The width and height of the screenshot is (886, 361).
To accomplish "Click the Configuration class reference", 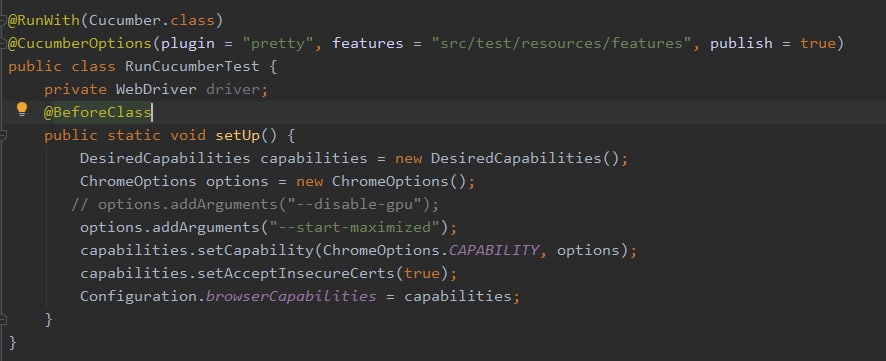I will 138,296.
